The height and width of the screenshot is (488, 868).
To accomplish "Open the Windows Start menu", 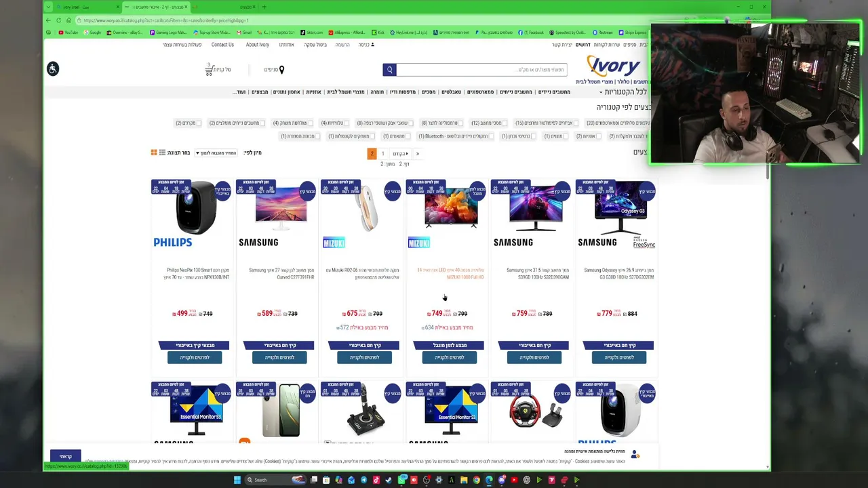I will pos(237,480).
